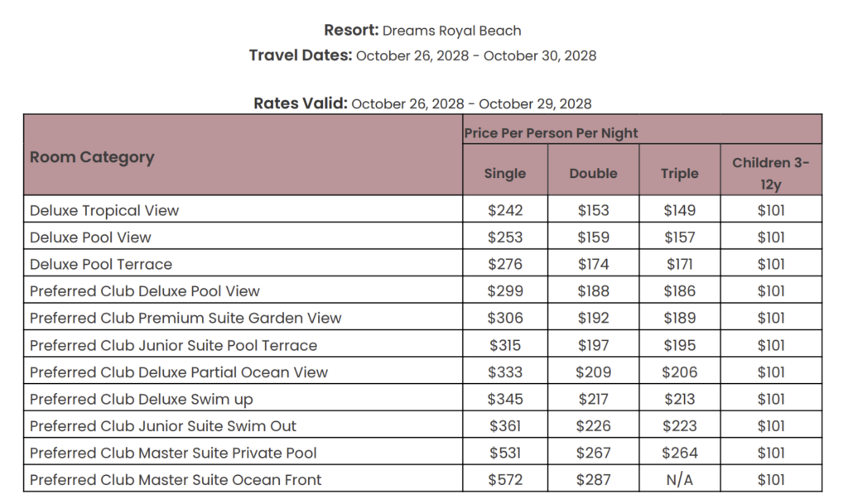Click the $195 triple rate cell
This screenshot has height=504, width=848.
pos(680,345)
